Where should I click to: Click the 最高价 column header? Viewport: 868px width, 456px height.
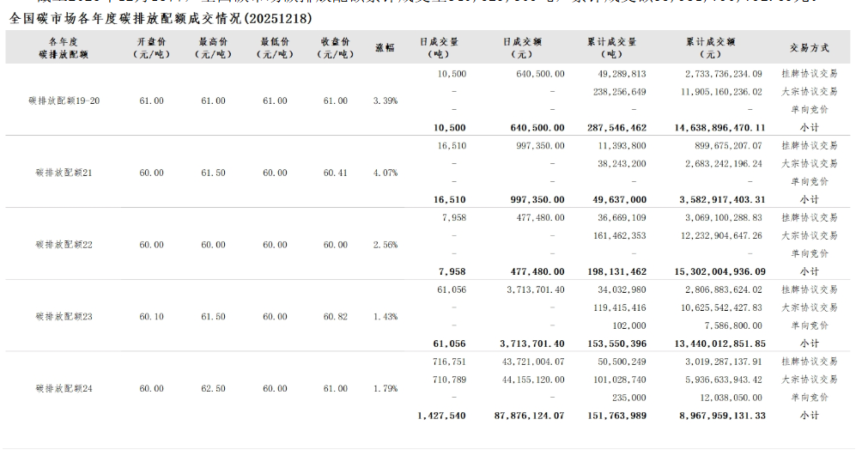click(213, 47)
